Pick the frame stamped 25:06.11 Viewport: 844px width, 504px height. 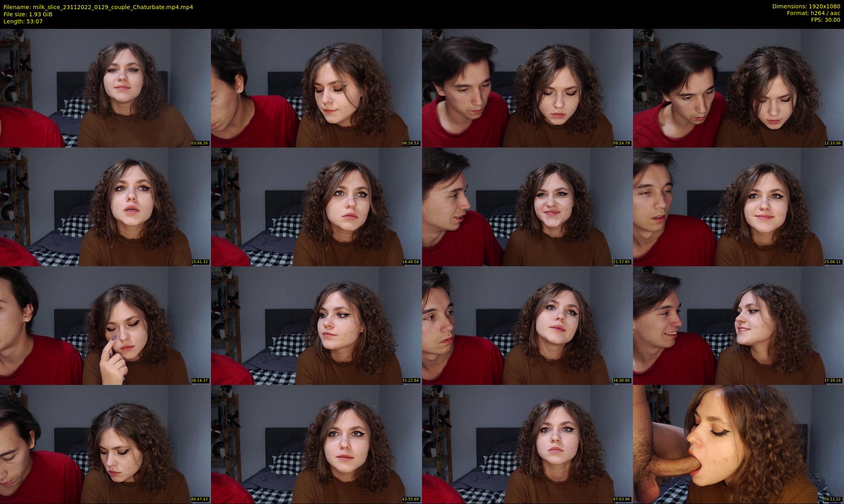click(738, 207)
